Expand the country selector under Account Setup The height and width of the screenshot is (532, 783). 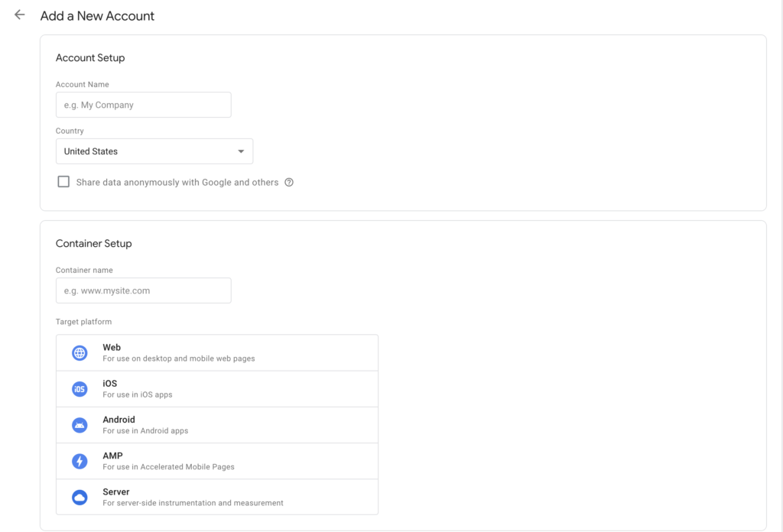[153, 151]
